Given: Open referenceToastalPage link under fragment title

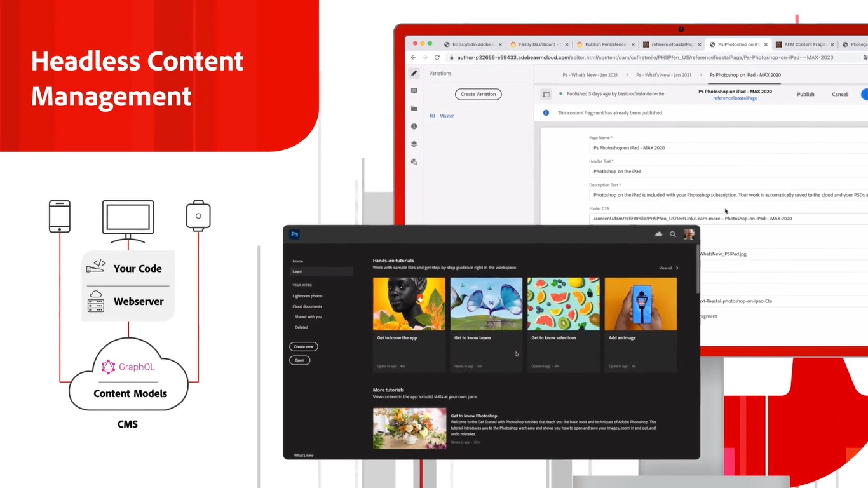Looking at the screenshot, I should (x=735, y=98).
